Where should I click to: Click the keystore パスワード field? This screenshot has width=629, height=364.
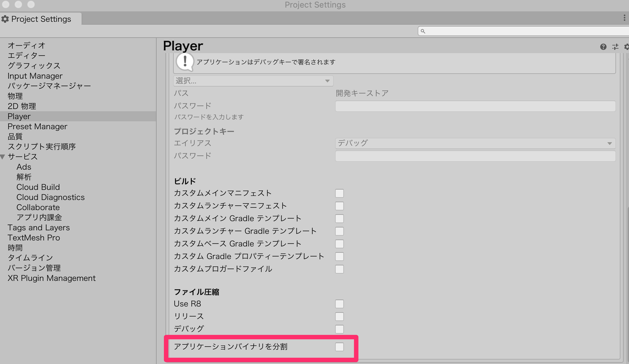pos(475,106)
